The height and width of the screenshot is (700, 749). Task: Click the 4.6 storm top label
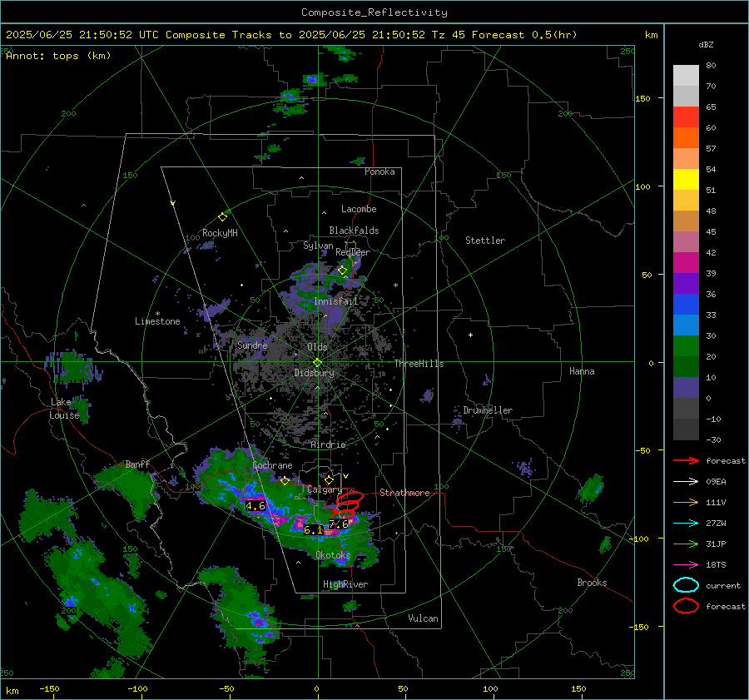click(255, 505)
